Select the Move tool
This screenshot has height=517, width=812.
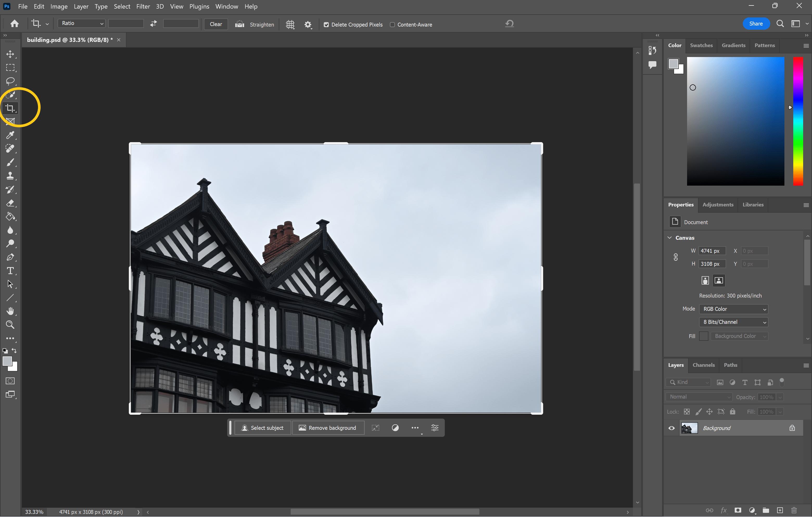point(10,54)
